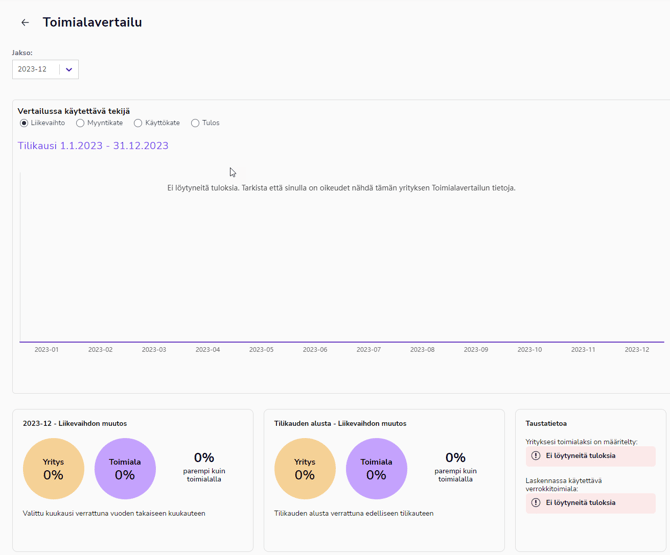Screen dimensions: 670x555
Task: Click the first Ei löytyneitä tuloksia alert
Action: pos(590,456)
